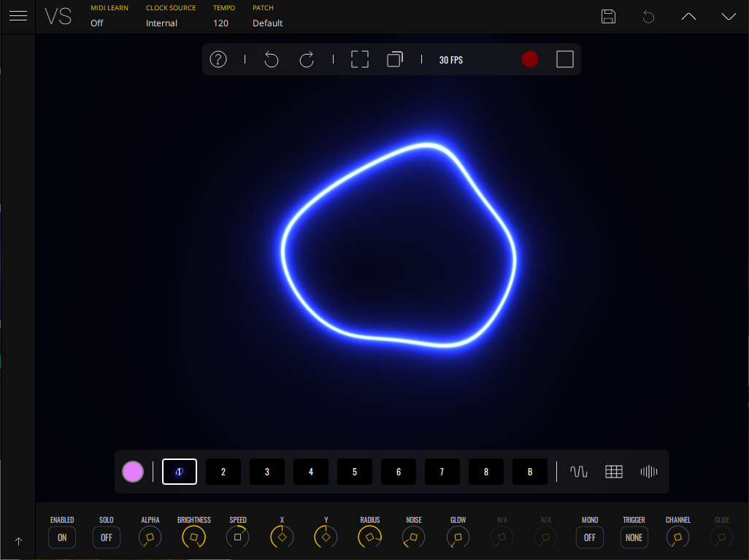Click MIDI Learn Off setting

(x=97, y=23)
